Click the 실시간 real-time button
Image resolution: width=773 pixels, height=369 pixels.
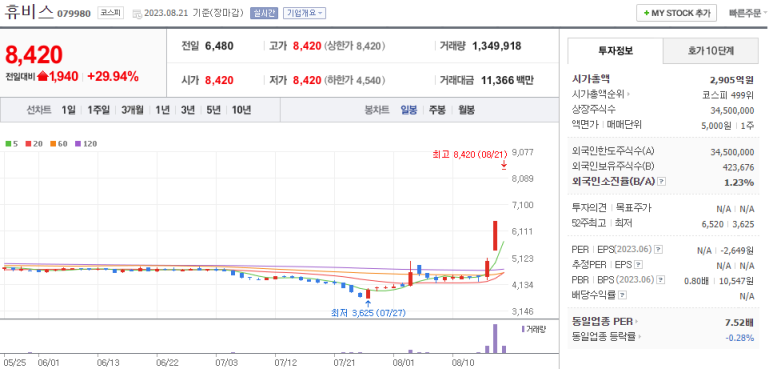pos(264,13)
